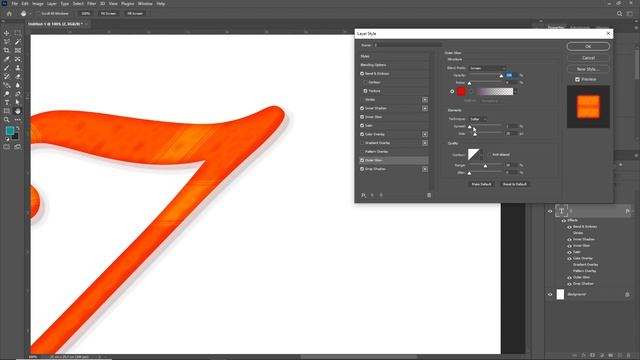Select the Move tool
The height and width of the screenshot is (360, 640).
coord(7,33)
